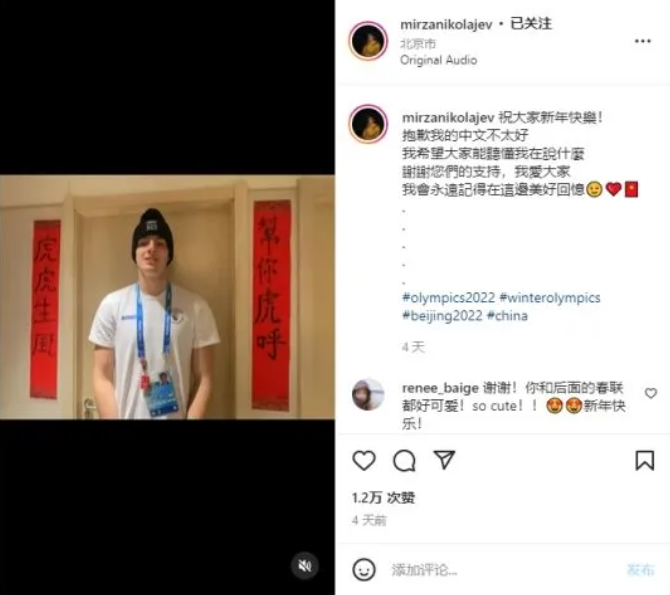Unmute the video sound
Image resolution: width=670 pixels, height=595 pixels.
(305, 566)
